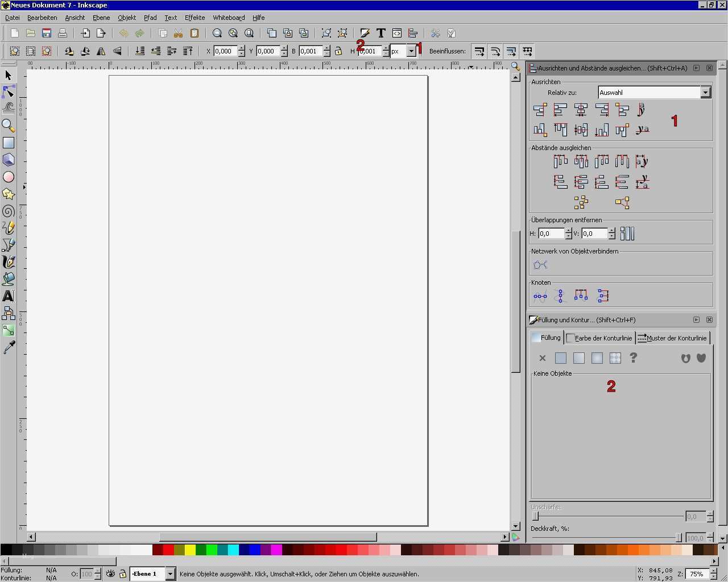728x582 pixels.
Task: Click the flat color fill button
Action: 561,358
